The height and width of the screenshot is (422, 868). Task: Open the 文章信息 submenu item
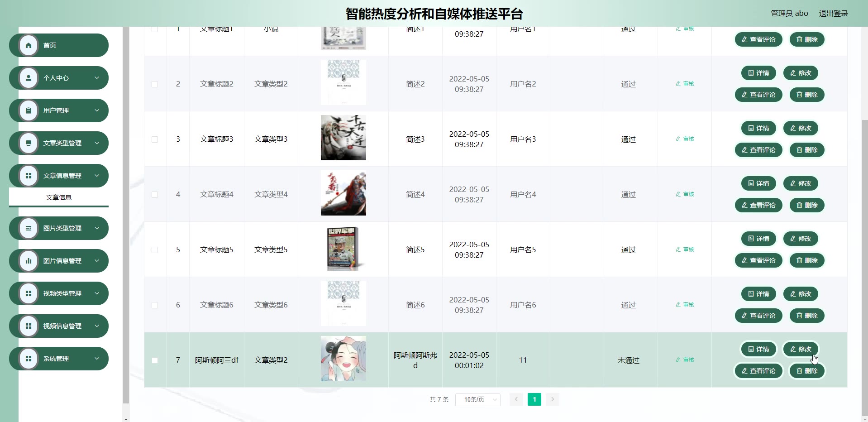point(59,197)
